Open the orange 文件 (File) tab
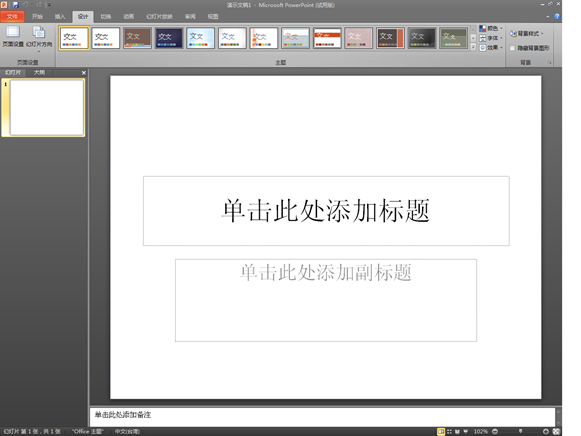This screenshot has height=436, width=581. click(x=12, y=16)
